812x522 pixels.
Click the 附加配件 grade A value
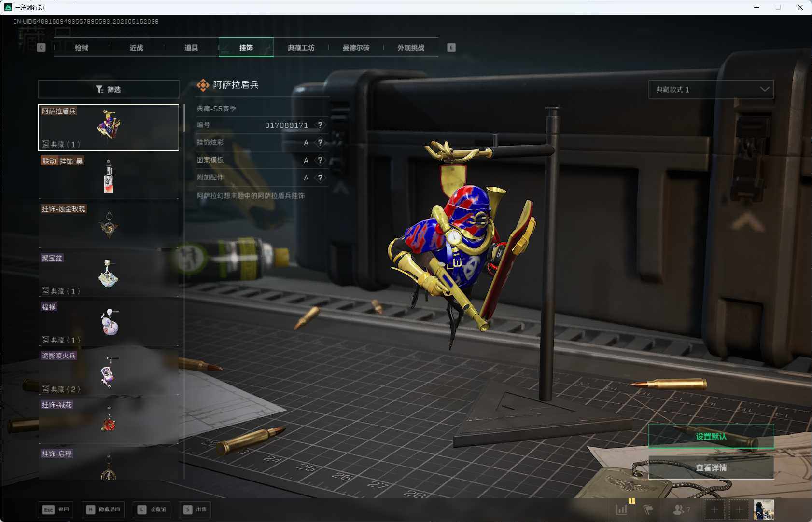(306, 178)
